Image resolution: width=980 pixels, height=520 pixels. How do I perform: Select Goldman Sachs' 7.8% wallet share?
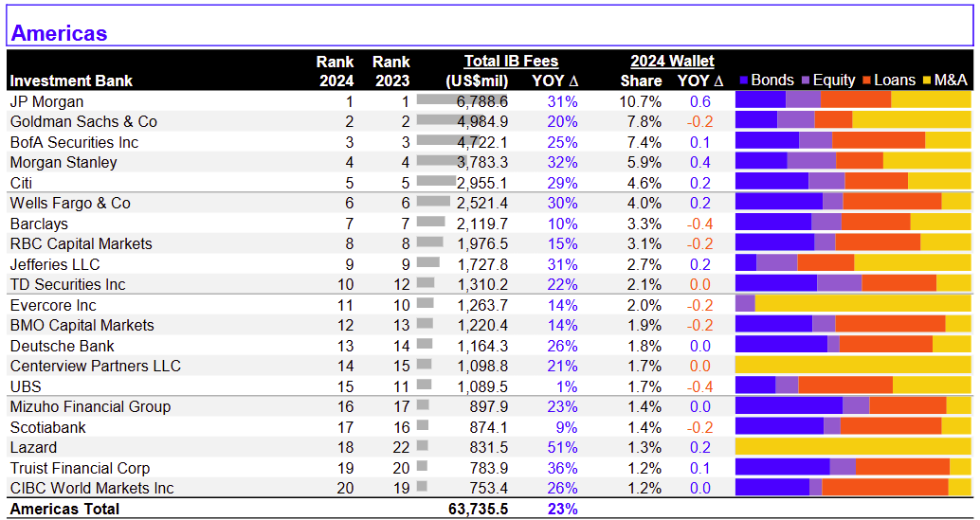coord(644,122)
